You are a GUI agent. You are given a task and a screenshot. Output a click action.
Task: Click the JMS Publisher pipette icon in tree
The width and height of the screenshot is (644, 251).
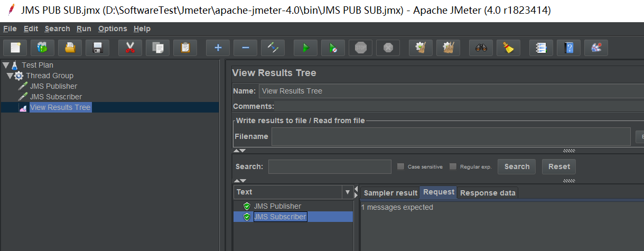23,86
